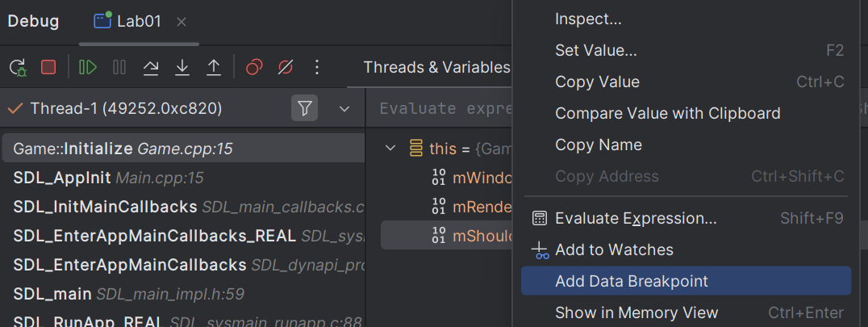
Task: Open the thread selector dropdown chevron
Action: pyautogui.click(x=344, y=109)
